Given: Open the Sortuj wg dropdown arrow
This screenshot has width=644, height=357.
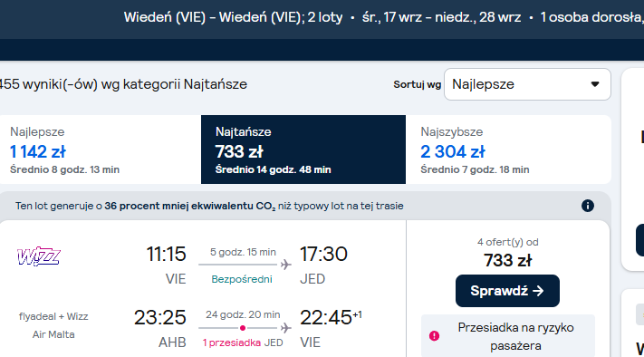Looking at the screenshot, I should coord(595,84).
